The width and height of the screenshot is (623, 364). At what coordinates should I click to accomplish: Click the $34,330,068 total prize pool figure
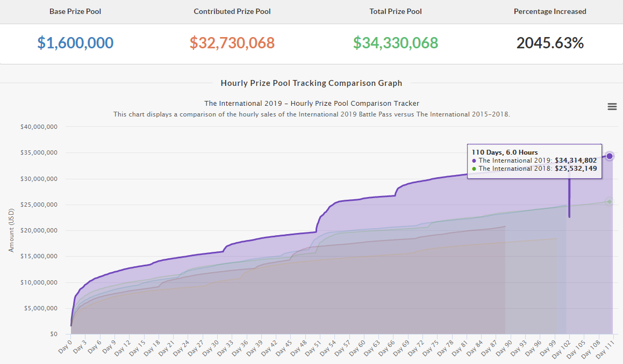[x=395, y=43]
